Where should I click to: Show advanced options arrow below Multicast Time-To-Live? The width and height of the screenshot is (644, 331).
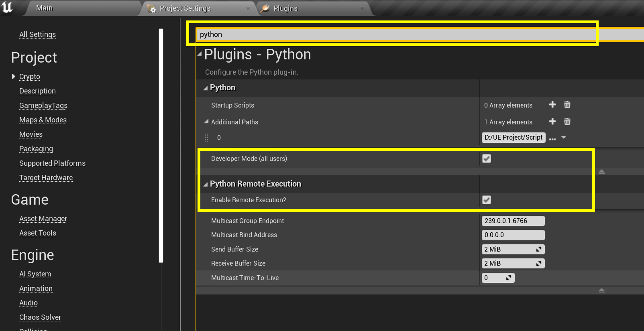click(x=601, y=290)
